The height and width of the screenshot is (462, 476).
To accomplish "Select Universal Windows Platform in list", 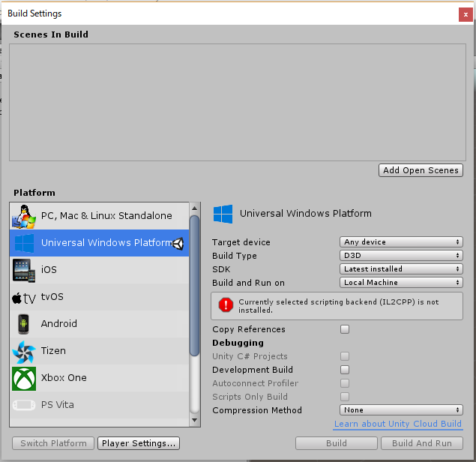I will coord(99,243).
